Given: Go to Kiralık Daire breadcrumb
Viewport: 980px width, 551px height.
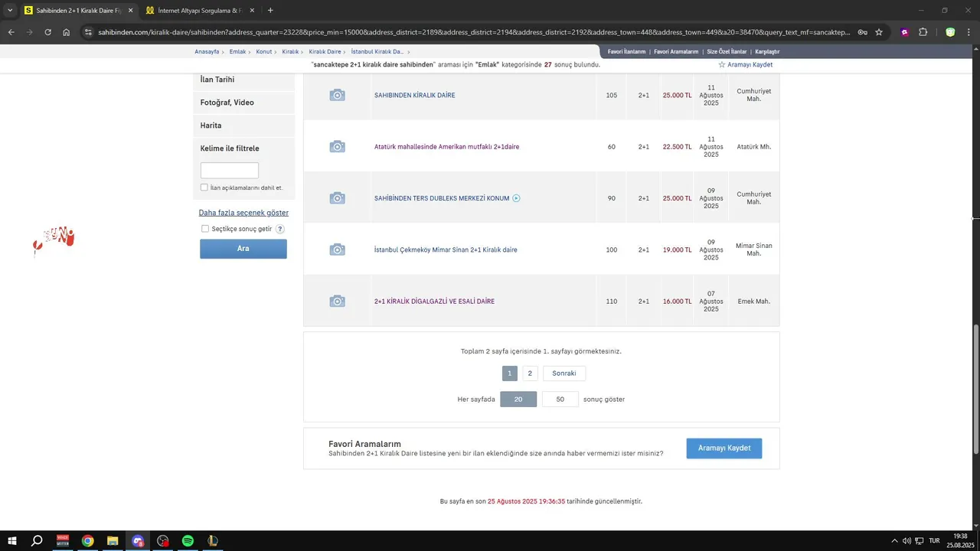Looking at the screenshot, I should [325, 51].
